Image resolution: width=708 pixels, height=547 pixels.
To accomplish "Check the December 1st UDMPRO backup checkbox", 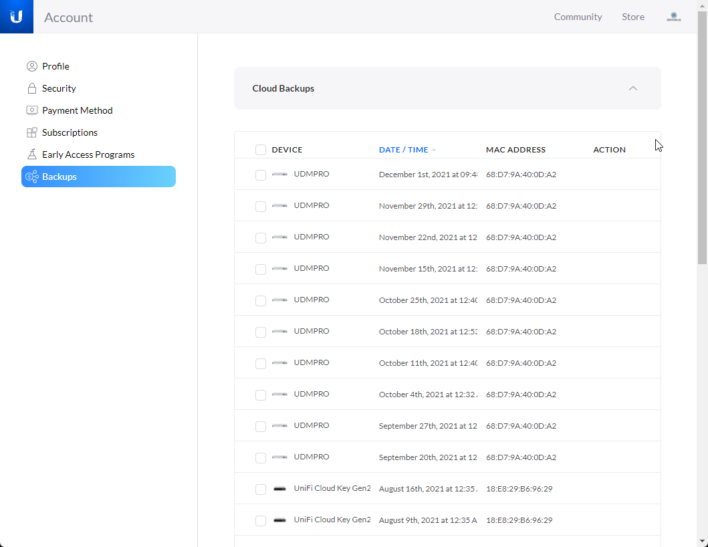I will click(x=260, y=174).
